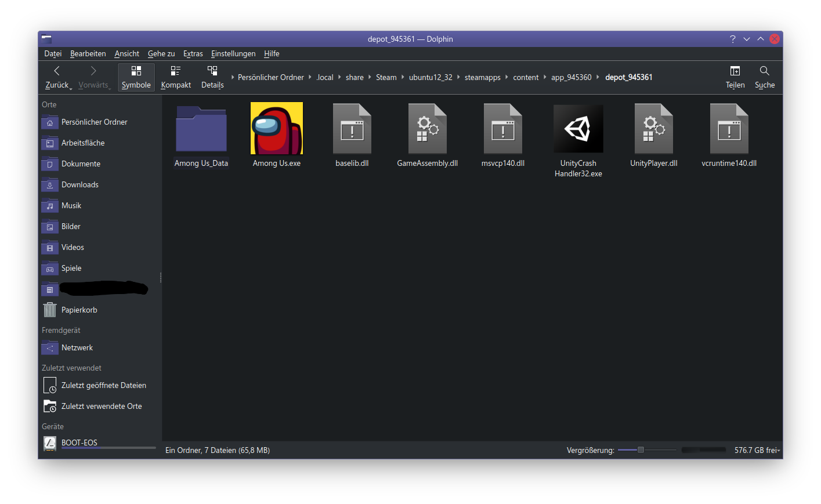The image size is (821, 504).
Task: Click the share breadcrumb
Action: tap(355, 77)
